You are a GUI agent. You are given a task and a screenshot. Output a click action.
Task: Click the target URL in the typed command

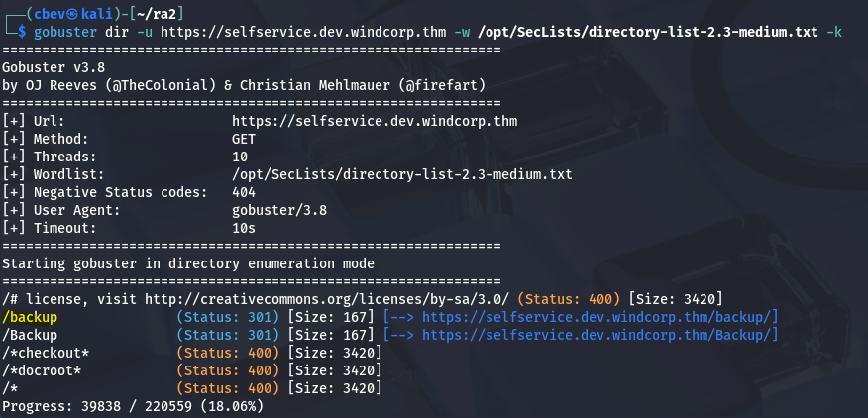pyautogui.click(x=303, y=32)
